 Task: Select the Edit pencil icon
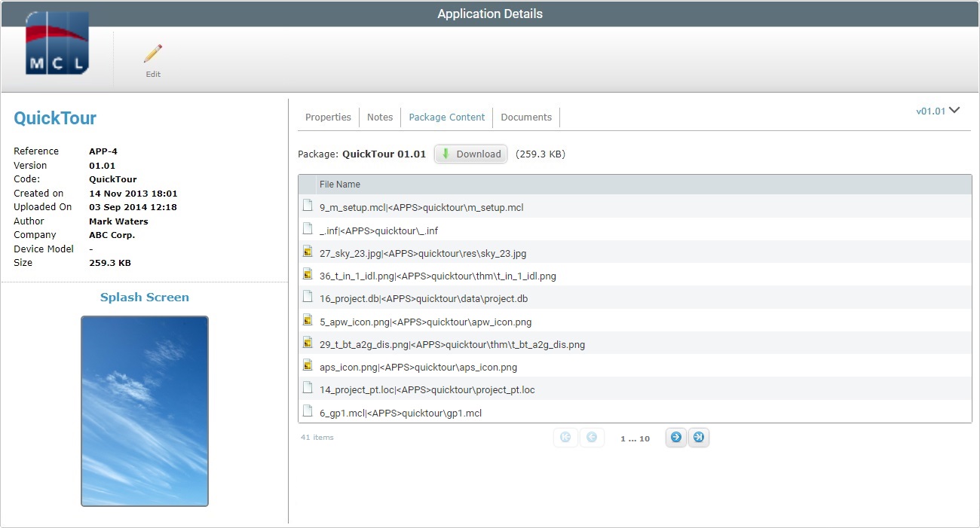[152, 53]
